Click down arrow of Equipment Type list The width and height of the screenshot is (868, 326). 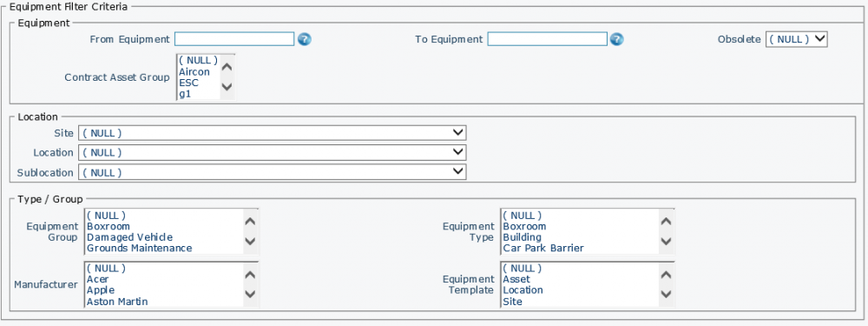click(667, 241)
